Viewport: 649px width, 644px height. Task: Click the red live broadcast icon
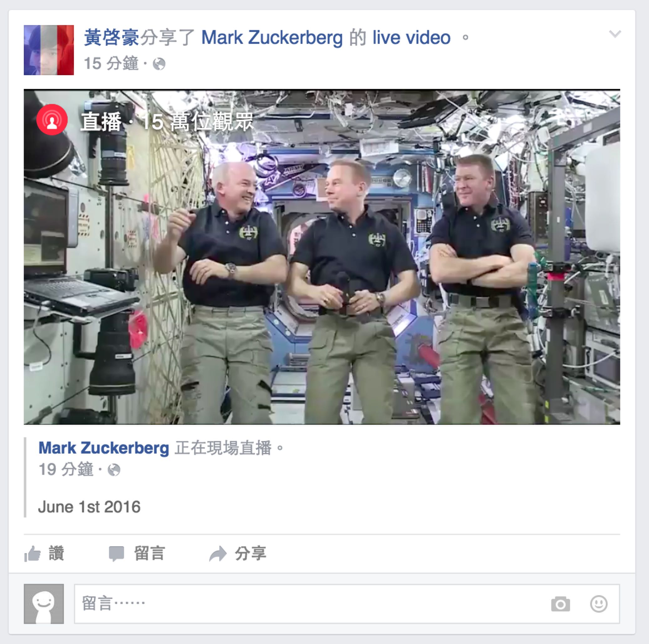coord(52,120)
